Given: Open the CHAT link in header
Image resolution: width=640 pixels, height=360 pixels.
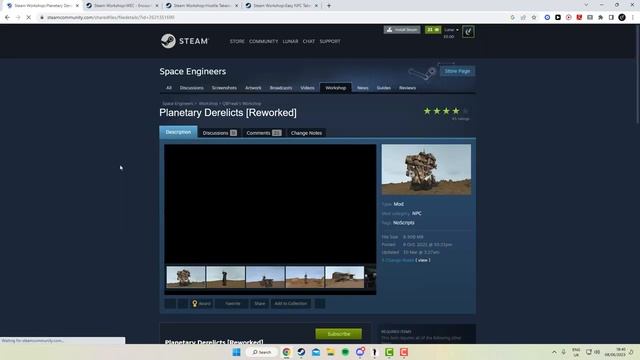Looking at the screenshot, I should (309, 42).
